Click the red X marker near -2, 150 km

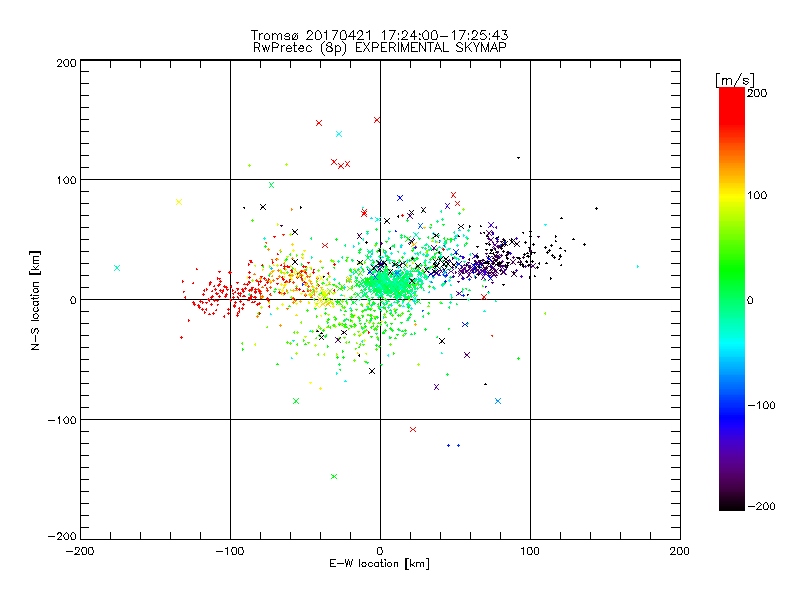377,120
